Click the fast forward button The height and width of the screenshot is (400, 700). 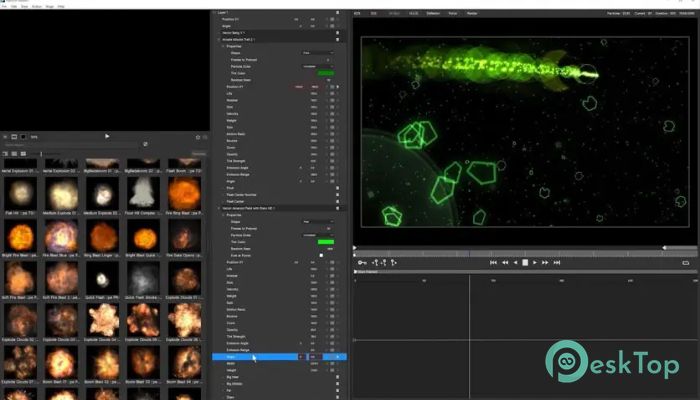pyautogui.click(x=545, y=262)
